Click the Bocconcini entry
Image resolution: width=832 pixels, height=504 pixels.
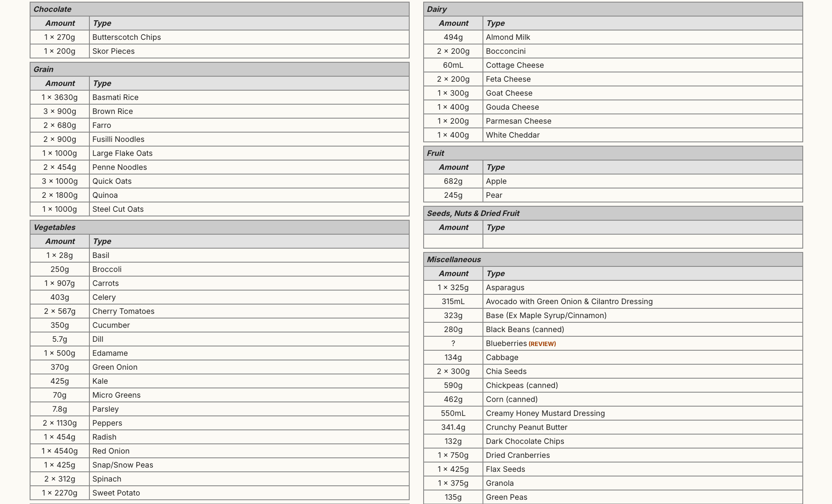(x=613, y=51)
